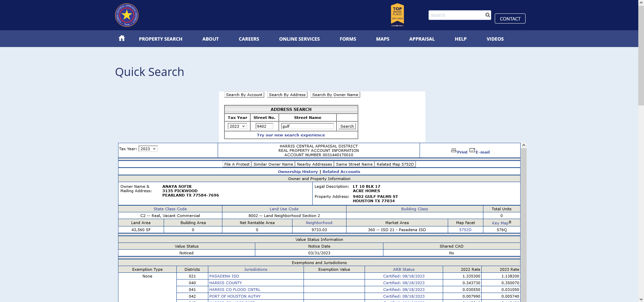The image size is (644, 302).
Task: Click the page scrollbar up arrow
Action: tap(641, 3)
